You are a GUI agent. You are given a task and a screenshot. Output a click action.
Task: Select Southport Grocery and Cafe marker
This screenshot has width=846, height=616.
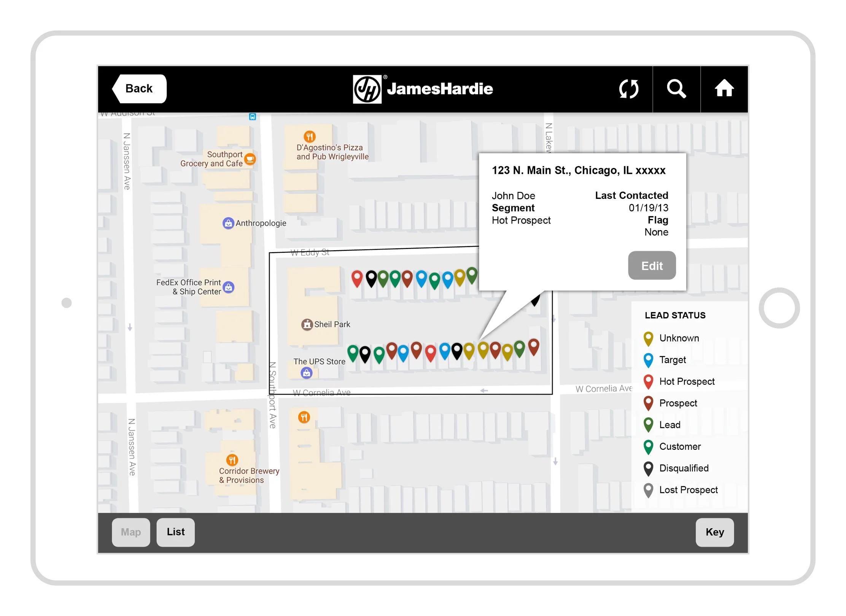click(x=250, y=159)
